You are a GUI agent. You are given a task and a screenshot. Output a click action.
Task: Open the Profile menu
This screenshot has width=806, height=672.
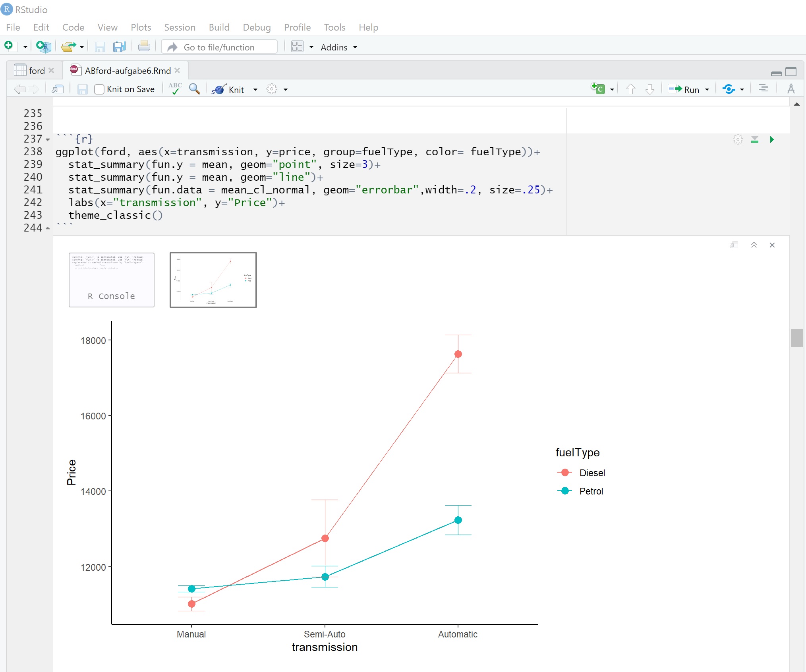pyautogui.click(x=297, y=27)
